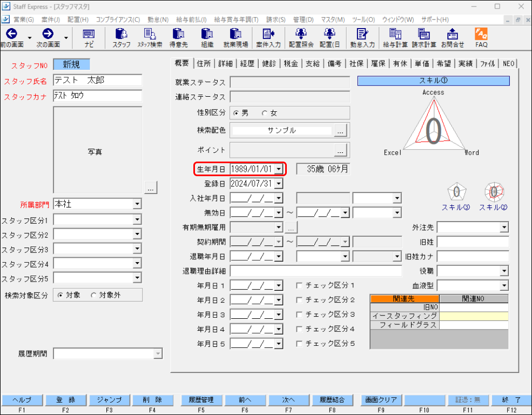Click the 終了 F12 button
This screenshot has height=415, width=532.
pos(511,400)
